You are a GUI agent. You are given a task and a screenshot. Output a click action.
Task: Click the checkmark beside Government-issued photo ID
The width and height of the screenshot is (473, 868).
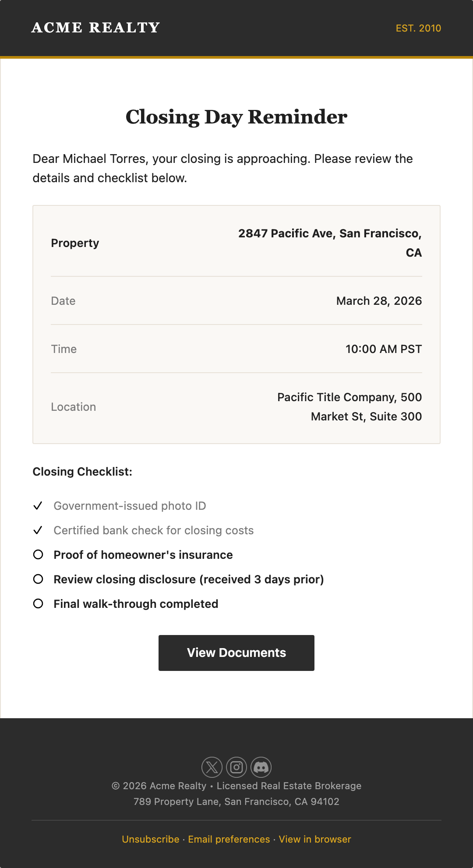pos(38,506)
